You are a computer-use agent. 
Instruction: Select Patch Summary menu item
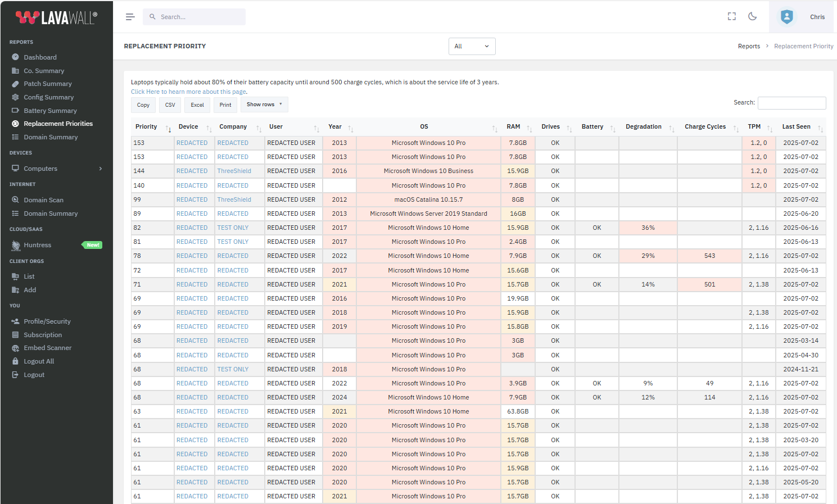(x=47, y=84)
